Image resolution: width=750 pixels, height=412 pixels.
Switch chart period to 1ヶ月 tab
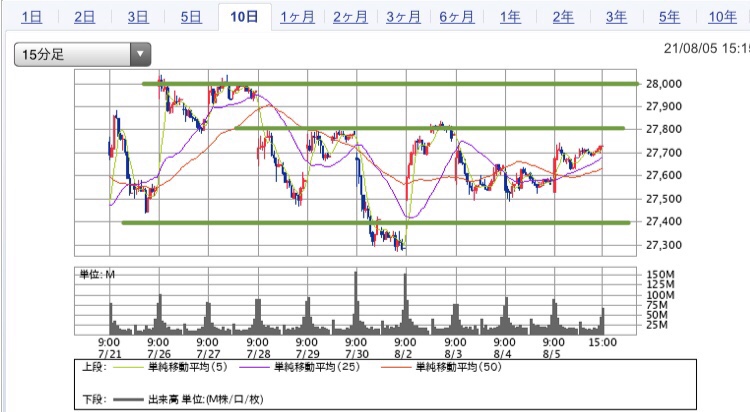[297, 17]
